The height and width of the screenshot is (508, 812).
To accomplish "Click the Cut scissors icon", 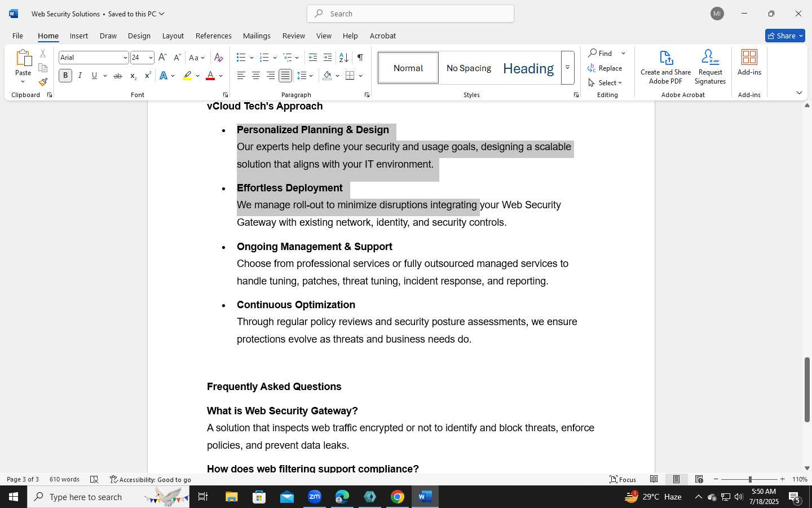I will [43, 54].
